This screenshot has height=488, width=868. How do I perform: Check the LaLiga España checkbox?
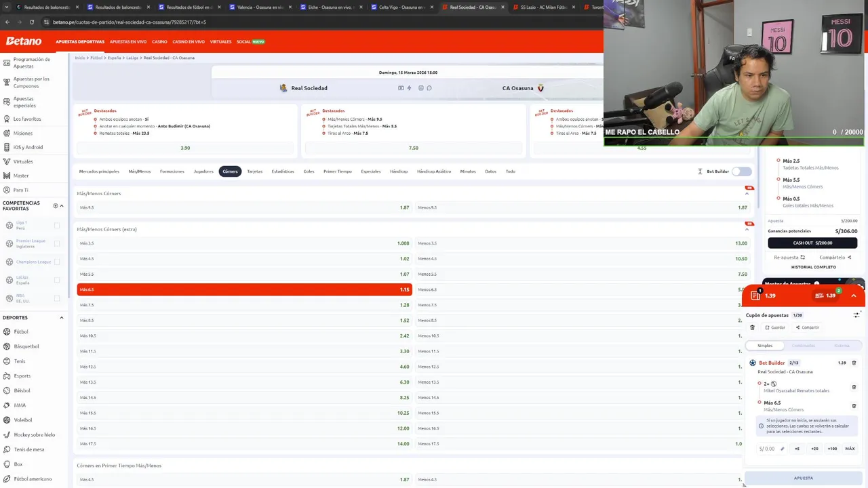tap(57, 280)
